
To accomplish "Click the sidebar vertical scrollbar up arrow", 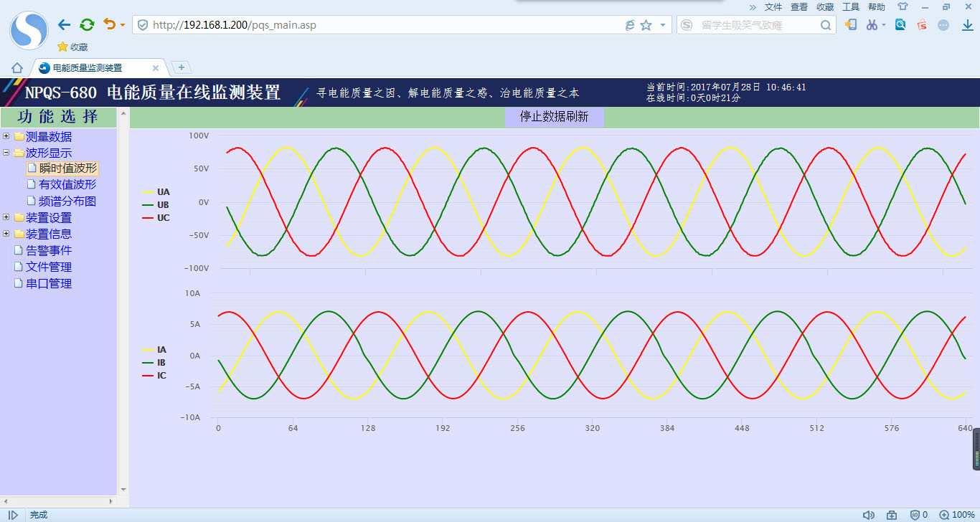I will click(x=123, y=113).
